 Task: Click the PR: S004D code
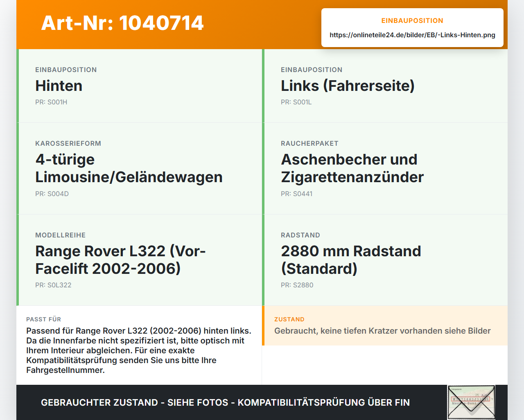point(52,194)
